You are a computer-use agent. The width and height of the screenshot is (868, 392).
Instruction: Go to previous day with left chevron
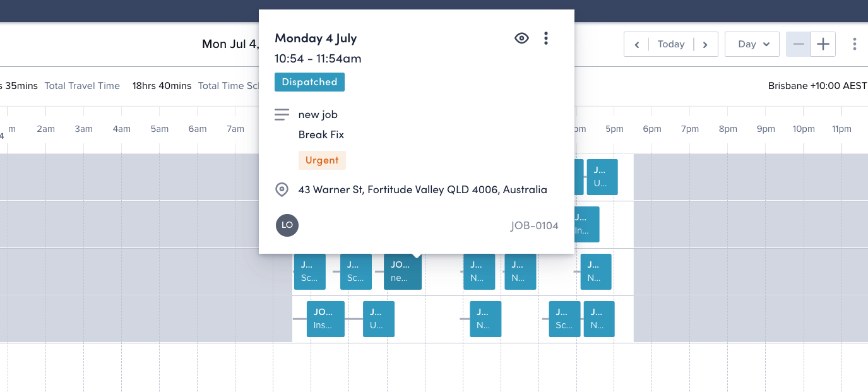pos(637,44)
